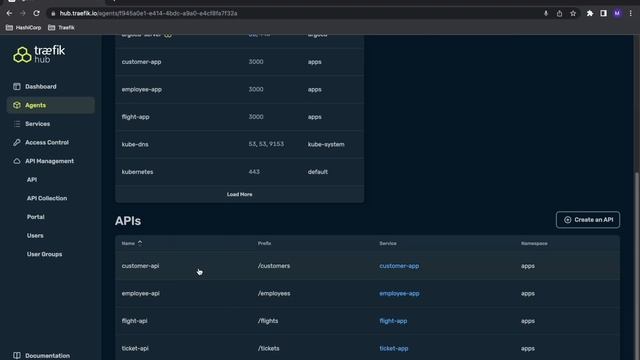Click the /customers prefix cell
Screen dimensions: 640x360
tap(274, 266)
